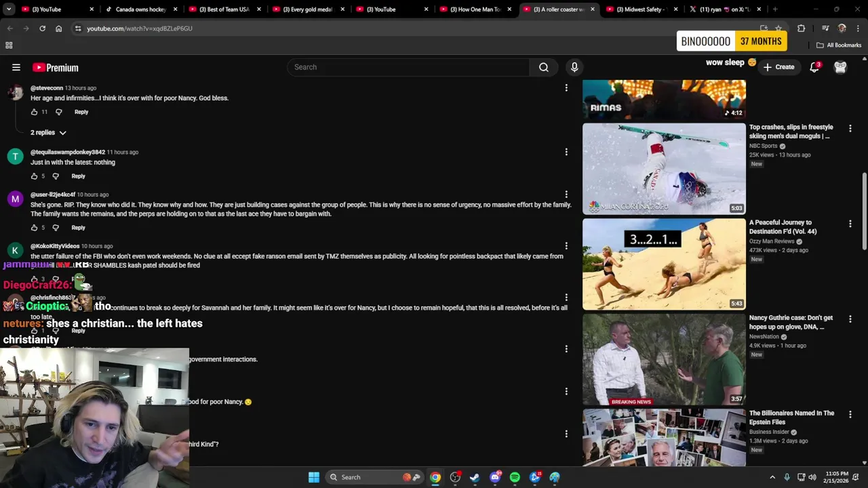Play Top crashes freestyle skiing thumbnail
The width and height of the screenshot is (868, 488).
click(664, 169)
